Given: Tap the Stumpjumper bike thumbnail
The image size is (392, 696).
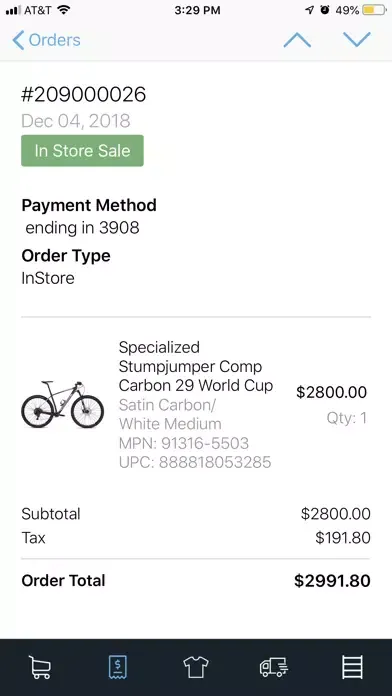Looking at the screenshot, I should click(x=63, y=404).
